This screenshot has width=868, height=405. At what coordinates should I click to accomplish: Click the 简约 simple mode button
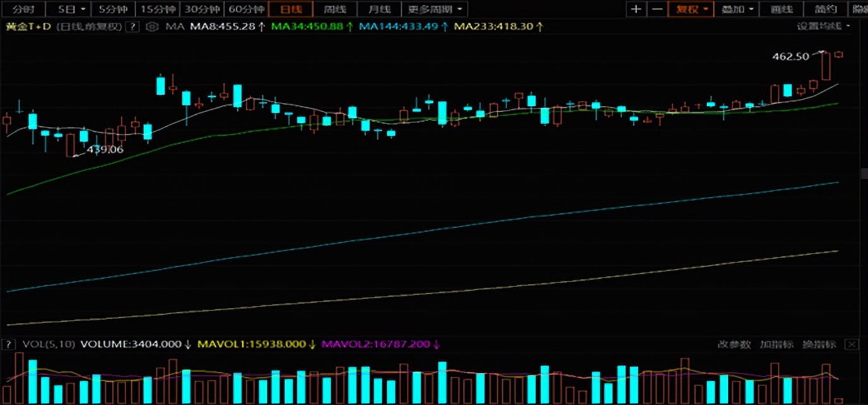coord(825,9)
